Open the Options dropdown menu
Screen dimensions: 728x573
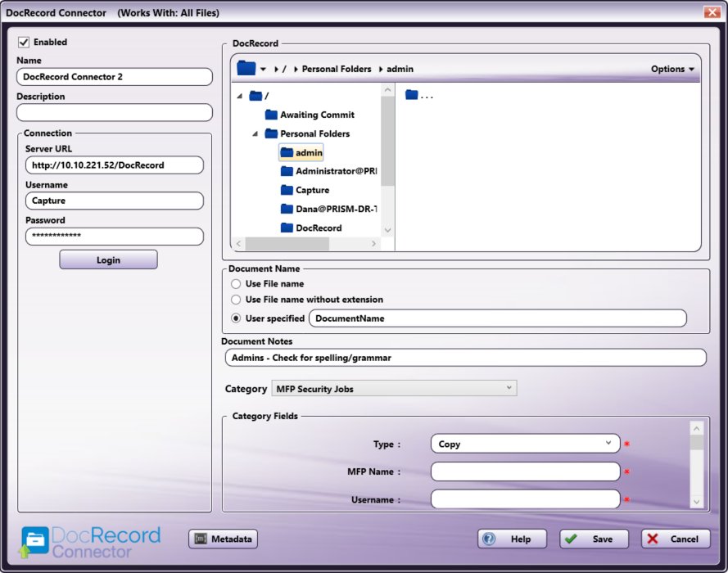672,69
